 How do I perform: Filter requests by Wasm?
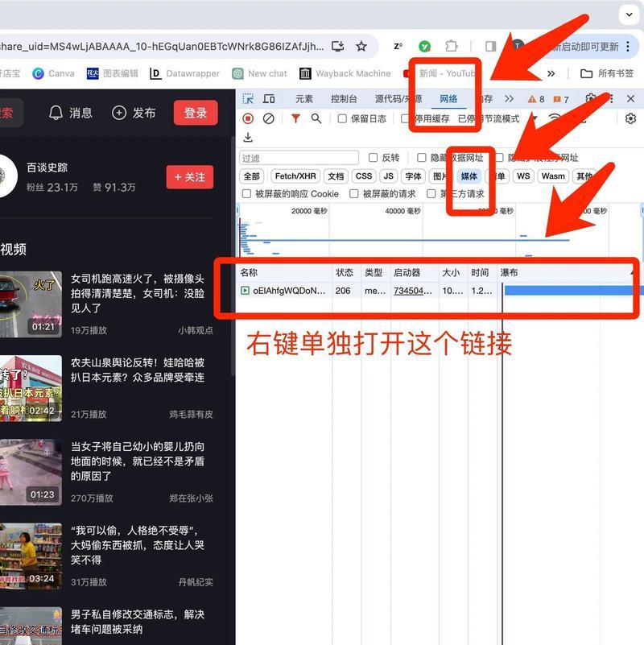(553, 176)
